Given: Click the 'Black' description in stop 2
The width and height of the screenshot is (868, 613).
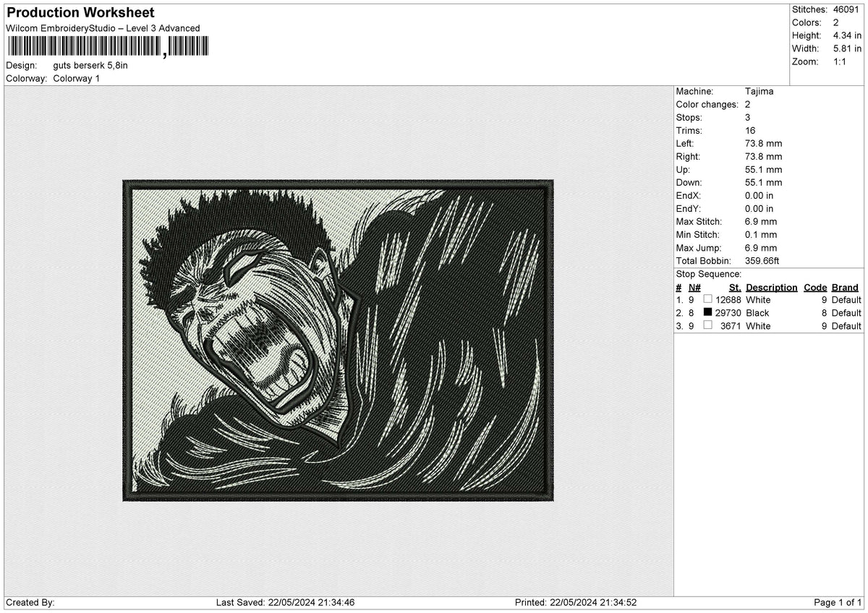Looking at the screenshot, I should [x=757, y=312].
